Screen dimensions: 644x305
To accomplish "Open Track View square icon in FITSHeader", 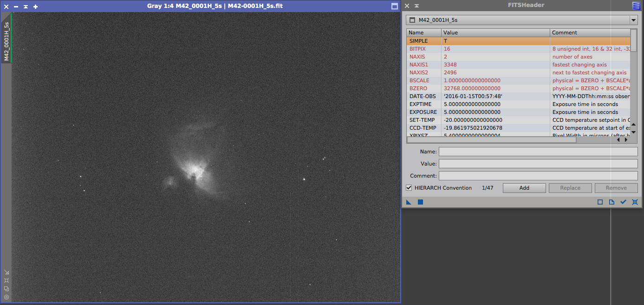I will [x=600, y=202].
